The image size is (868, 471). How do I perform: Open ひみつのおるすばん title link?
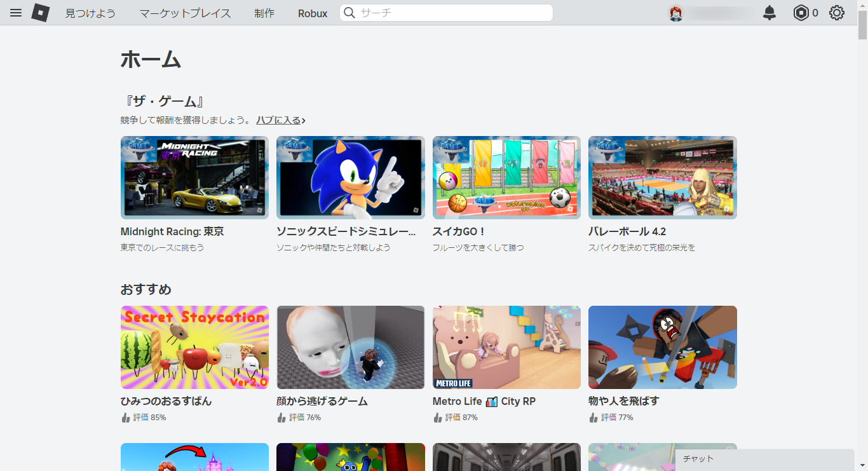point(166,401)
